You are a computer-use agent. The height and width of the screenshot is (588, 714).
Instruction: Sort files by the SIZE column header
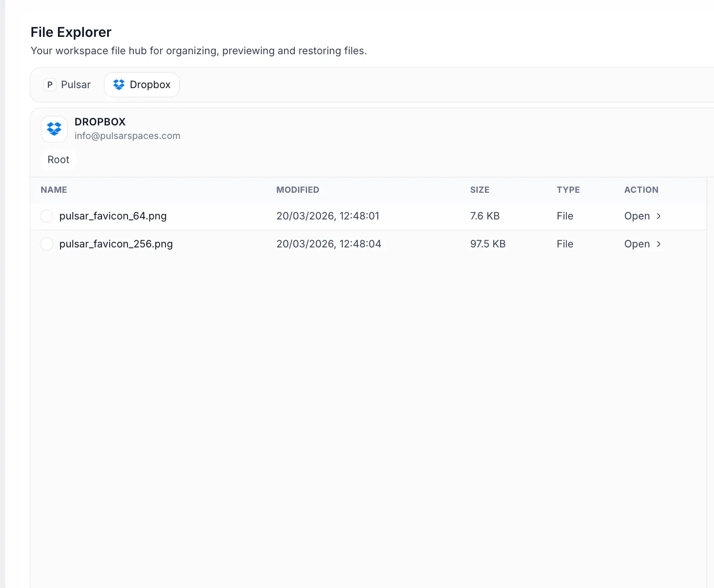pos(480,190)
